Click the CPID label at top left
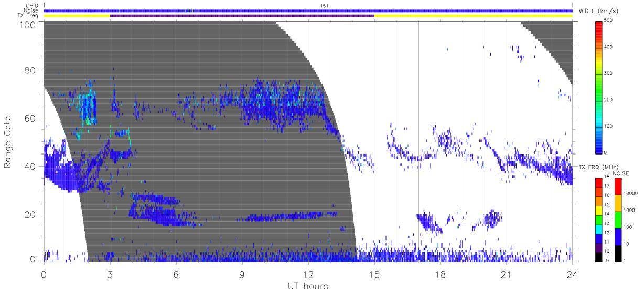Viewport: 644px width, 297px height. click(x=32, y=6)
